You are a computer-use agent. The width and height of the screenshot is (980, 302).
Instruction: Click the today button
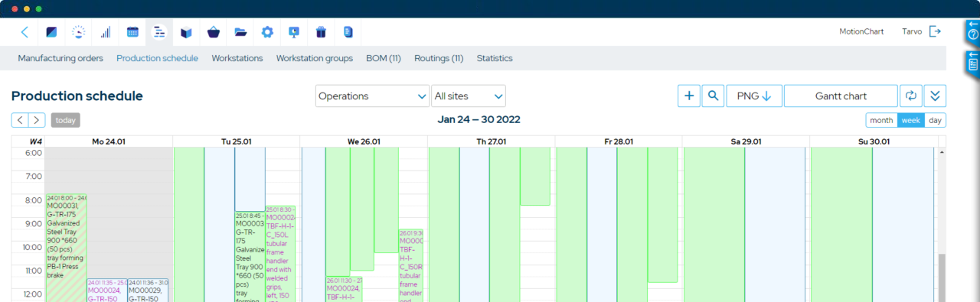[x=65, y=120]
